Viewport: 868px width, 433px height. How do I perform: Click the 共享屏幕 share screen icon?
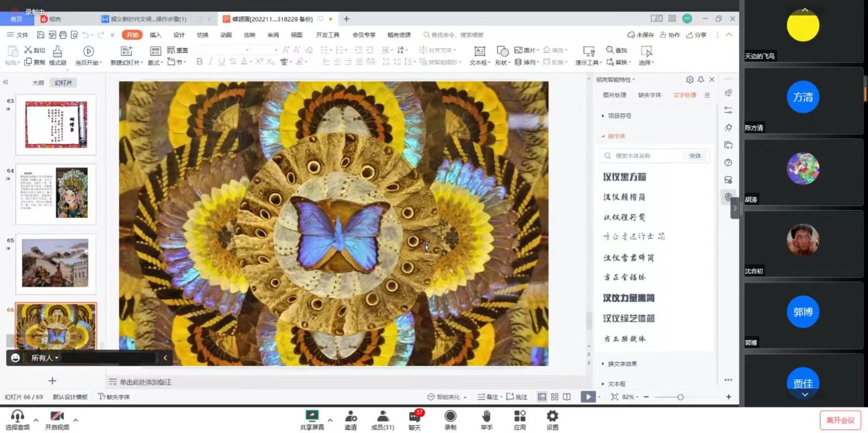(312, 416)
